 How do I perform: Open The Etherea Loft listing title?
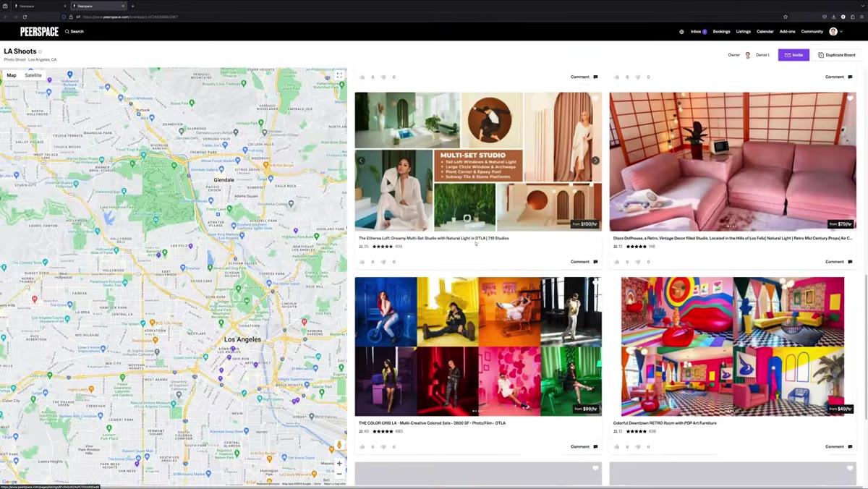click(x=434, y=238)
